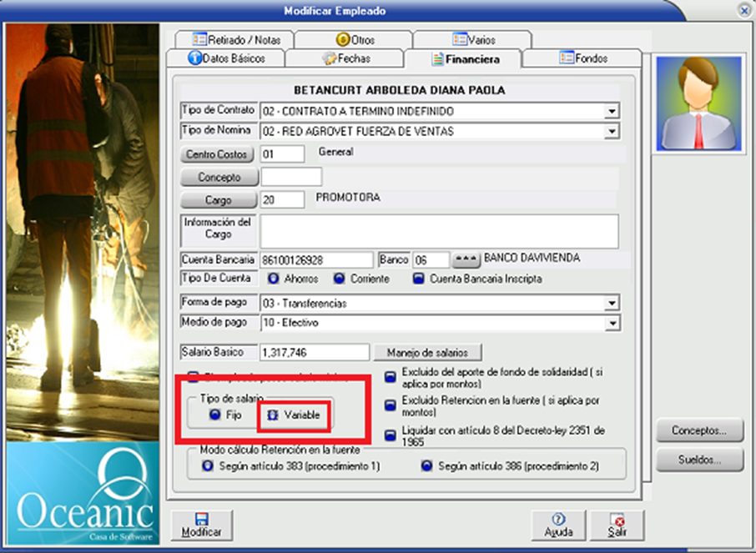The image size is (756, 553).
Task: Open Ayuda help question mark icon
Action: pyautogui.click(x=558, y=519)
